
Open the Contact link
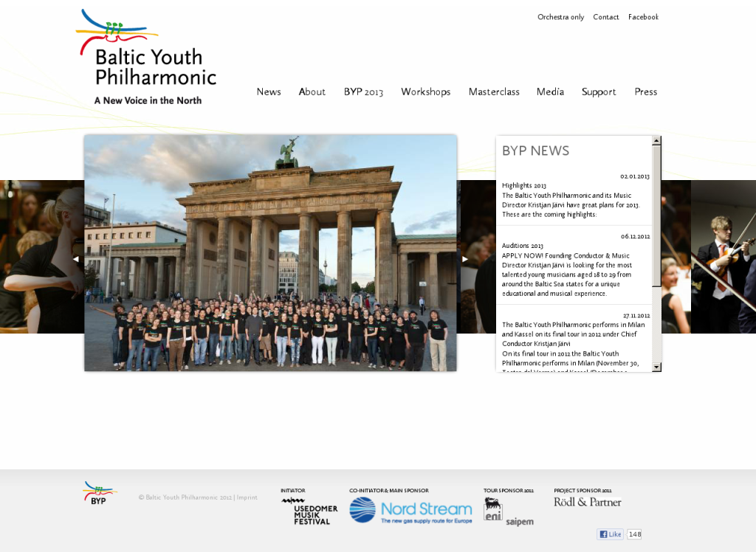click(x=606, y=17)
